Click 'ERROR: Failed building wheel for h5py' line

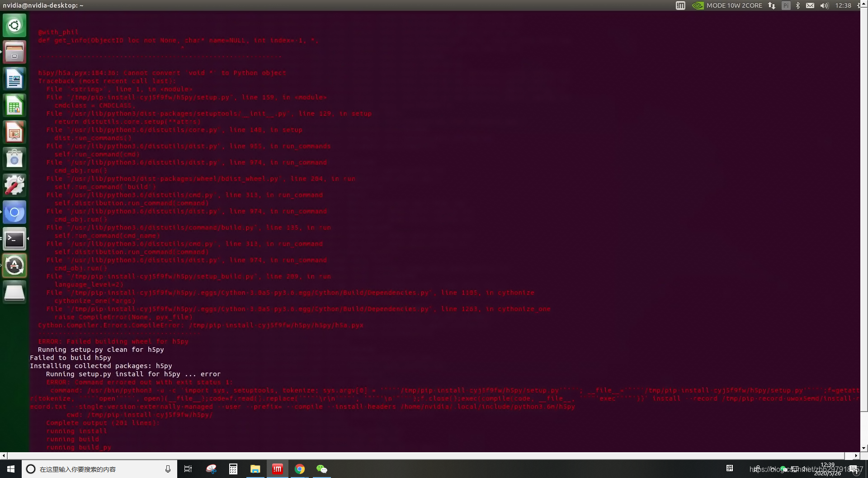(113, 341)
